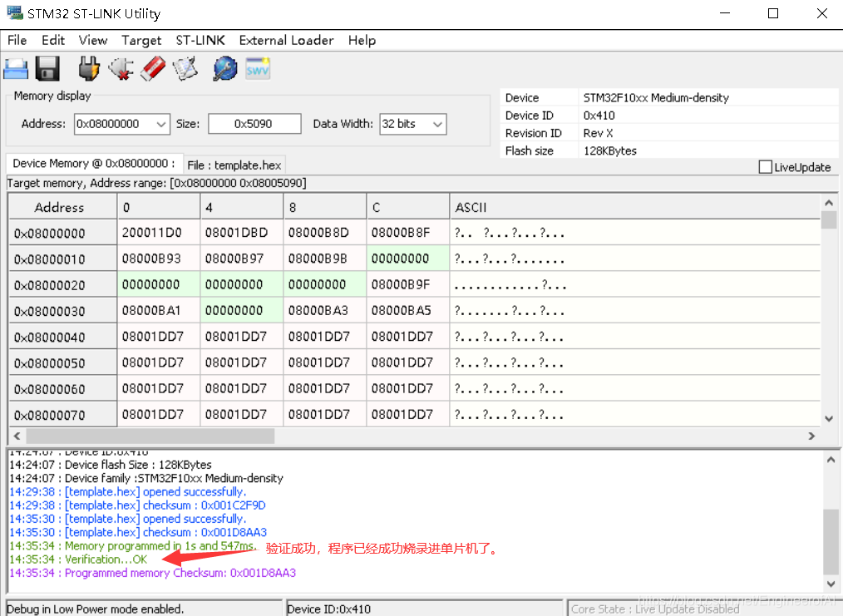
Task: Click log line Programmed memory Checksum
Action: coord(153,573)
